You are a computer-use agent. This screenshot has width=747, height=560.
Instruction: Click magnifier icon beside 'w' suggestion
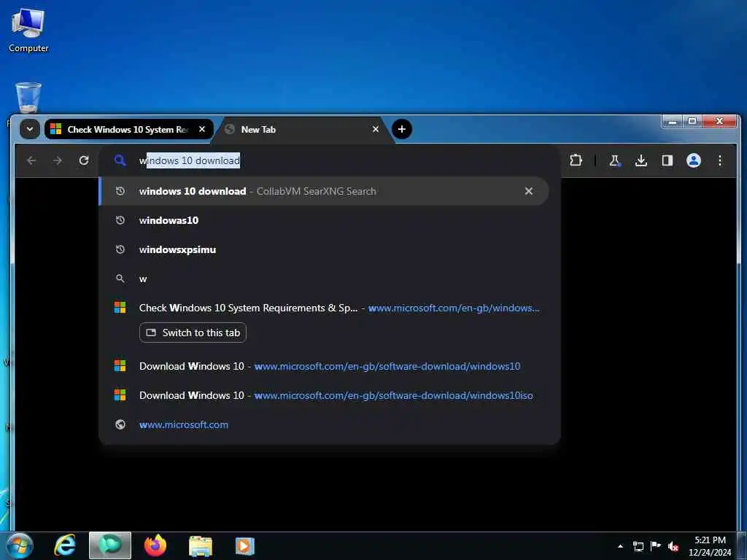coord(120,279)
